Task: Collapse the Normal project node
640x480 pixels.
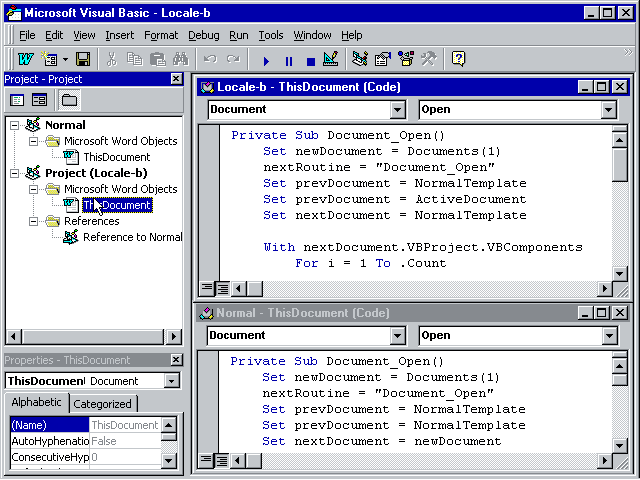Action: (15, 125)
